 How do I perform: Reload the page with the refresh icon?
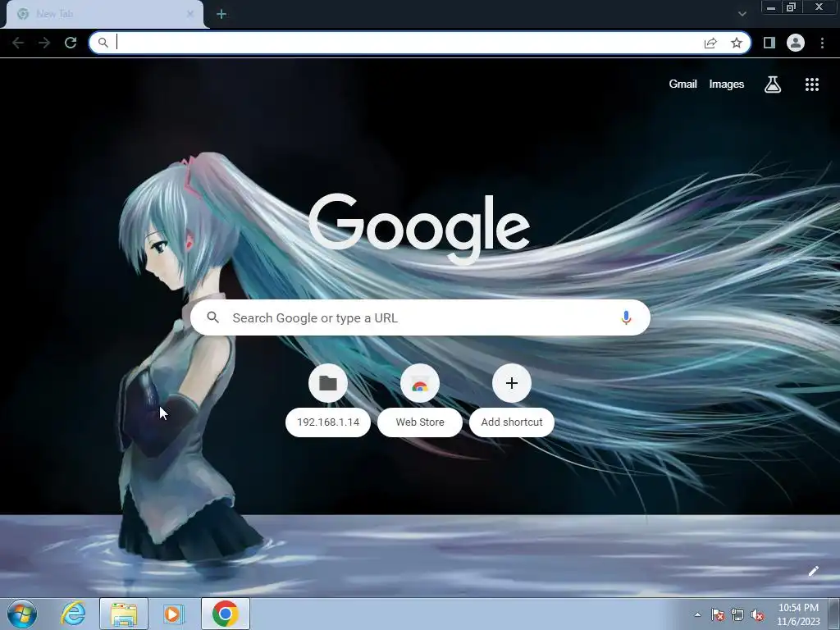[x=71, y=43]
